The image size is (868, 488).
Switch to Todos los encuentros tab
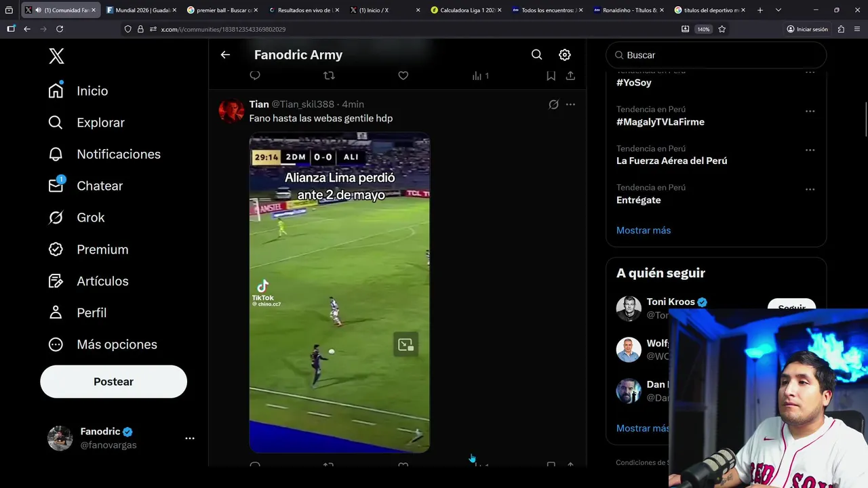tap(547, 10)
